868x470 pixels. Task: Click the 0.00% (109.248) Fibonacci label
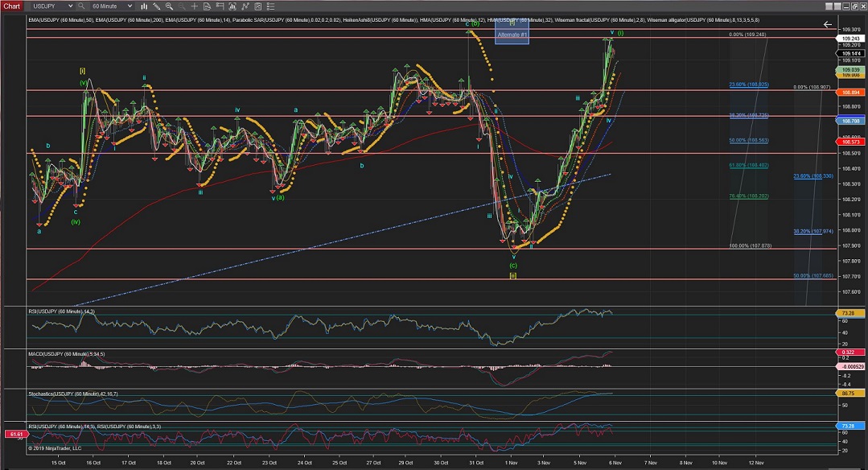coord(747,35)
